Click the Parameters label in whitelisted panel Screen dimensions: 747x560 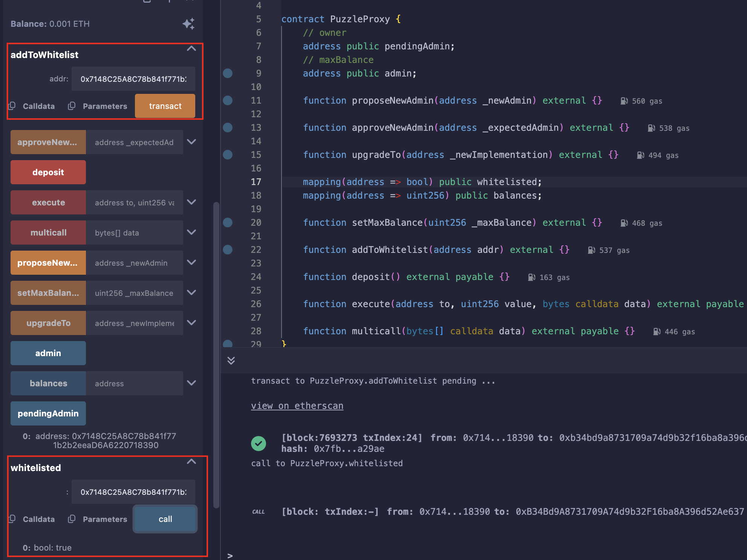[105, 519]
